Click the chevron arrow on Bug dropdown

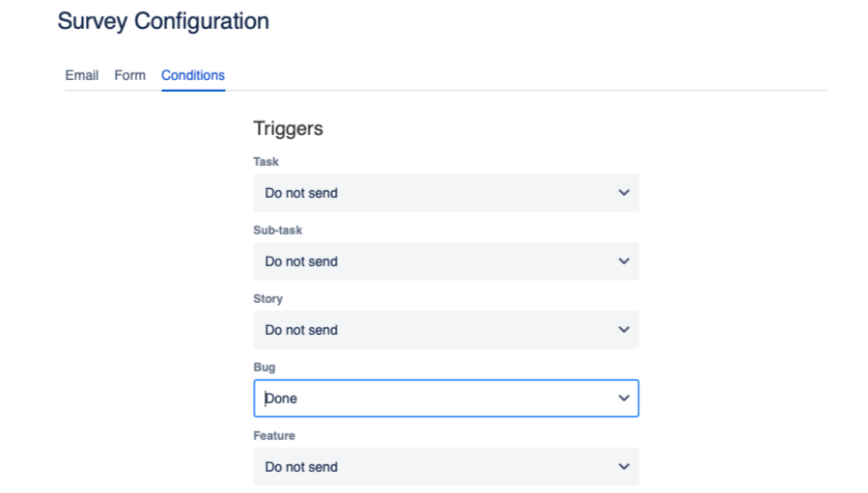point(624,398)
